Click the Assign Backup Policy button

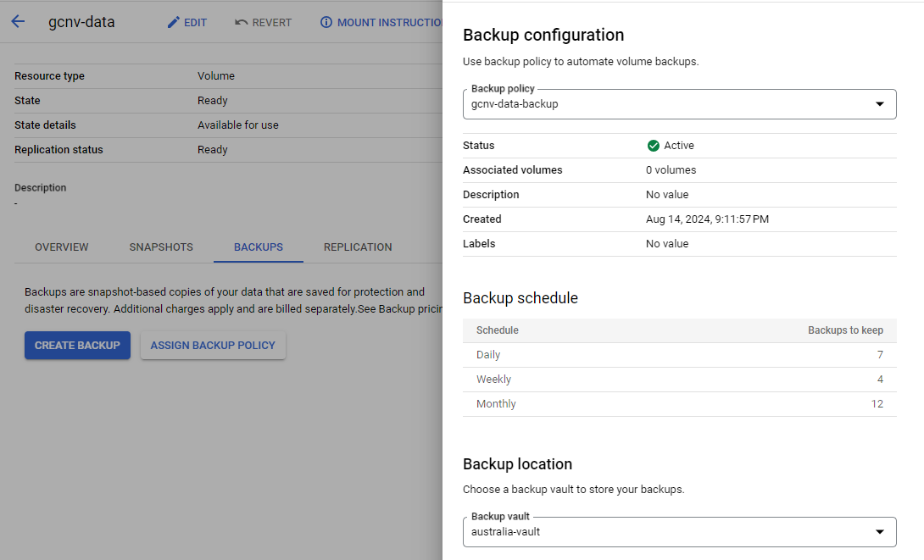pos(213,346)
